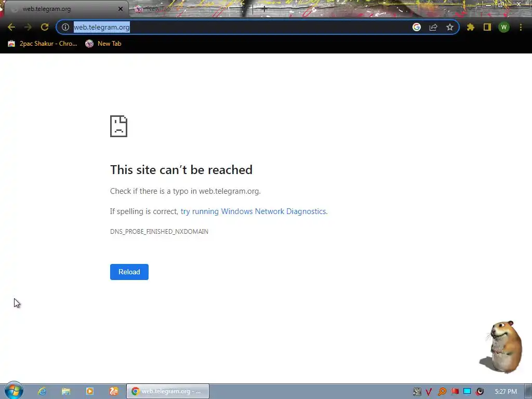532x399 pixels.
Task: Bookmark this tab with star icon
Action: 450,27
